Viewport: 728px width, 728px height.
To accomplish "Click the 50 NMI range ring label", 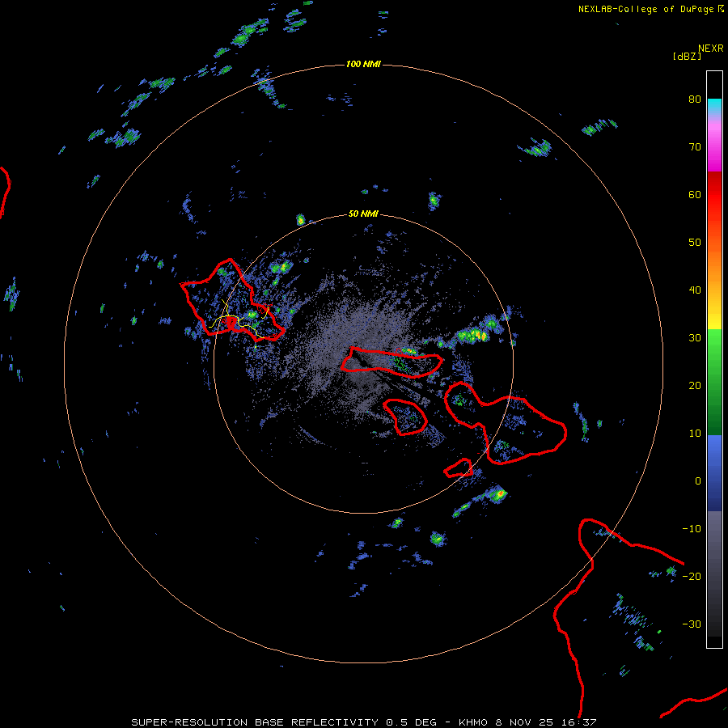I will (x=363, y=214).
